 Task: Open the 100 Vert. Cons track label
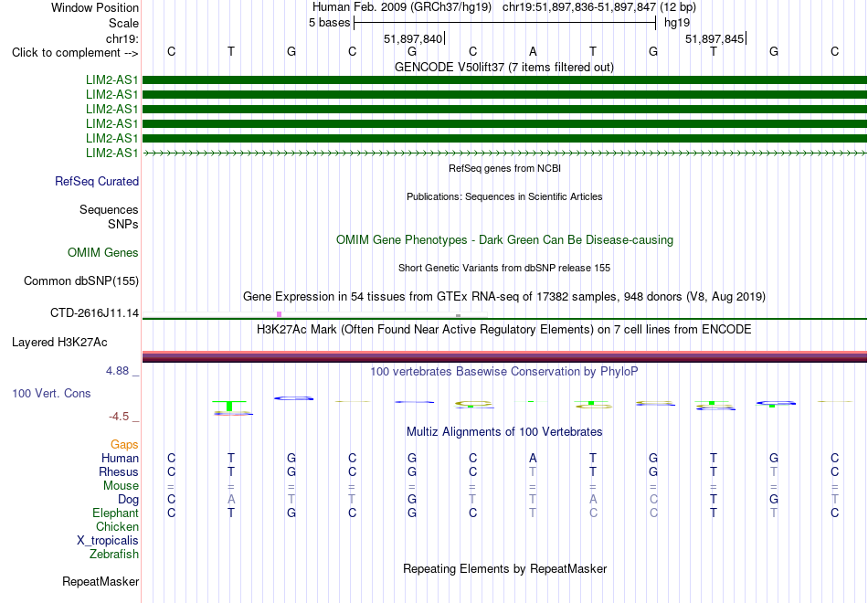[51, 393]
